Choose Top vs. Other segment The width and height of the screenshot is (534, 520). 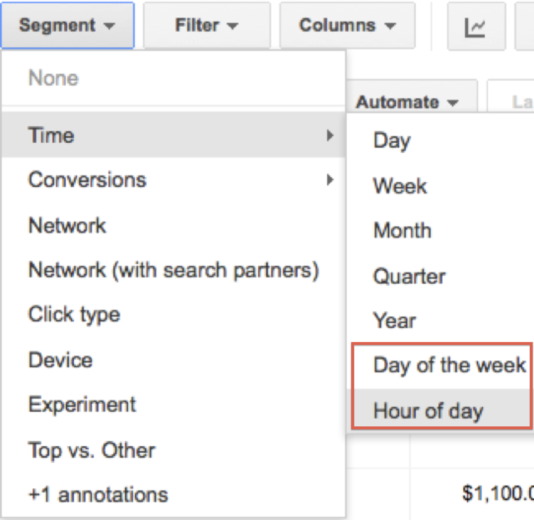174,450
